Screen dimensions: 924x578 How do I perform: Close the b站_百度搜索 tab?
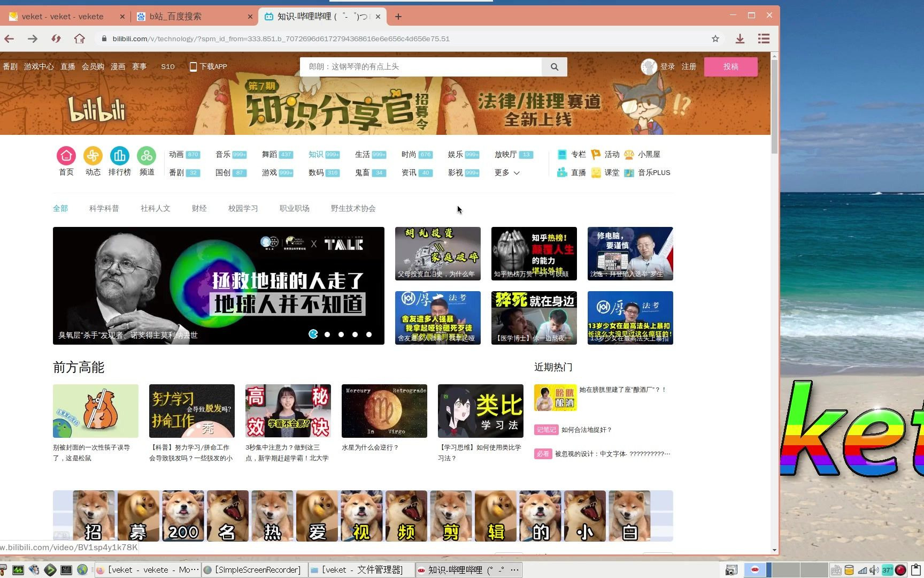point(250,17)
